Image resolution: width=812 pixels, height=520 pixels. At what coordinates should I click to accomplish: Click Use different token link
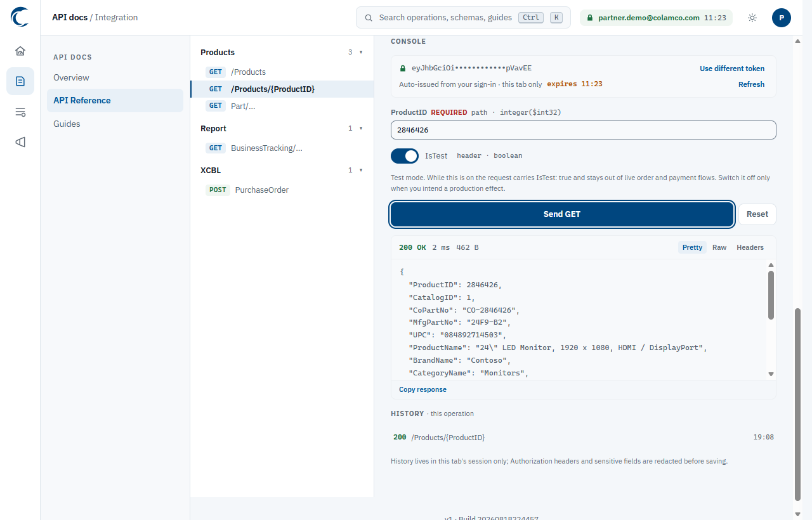(732, 68)
